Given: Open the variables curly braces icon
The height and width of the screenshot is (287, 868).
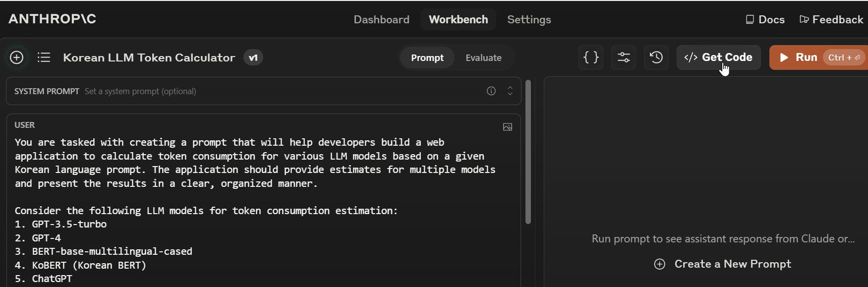Looking at the screenshot, I should (x=591, y=57).
